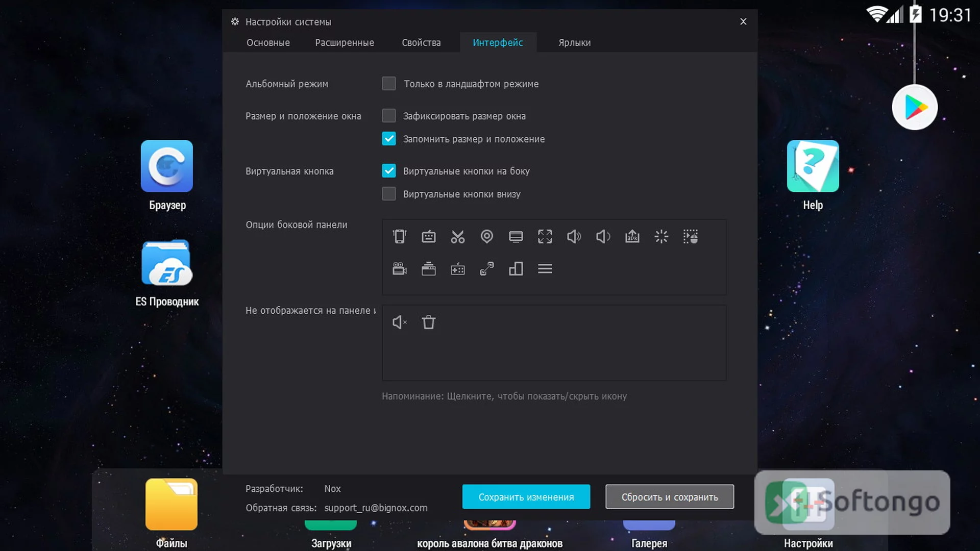Click the three-line menu icon in sidebar options
Viewport: 980px width, 551px height.
[x=545, y=269]
